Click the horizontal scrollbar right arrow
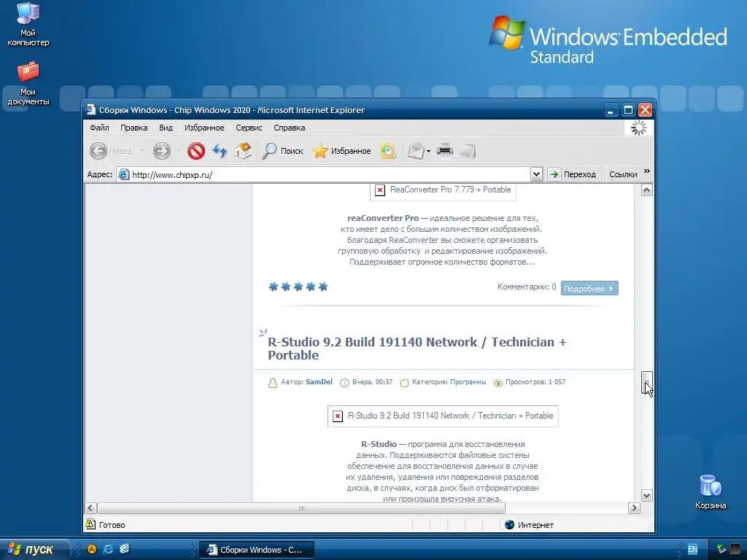747x560 pixels. [634, 508]
